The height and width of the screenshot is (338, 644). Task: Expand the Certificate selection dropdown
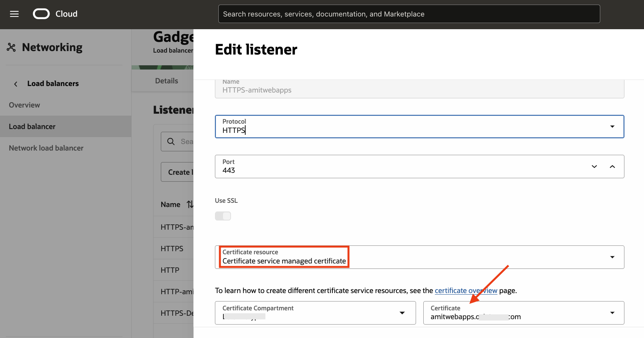tap(612, 313)
